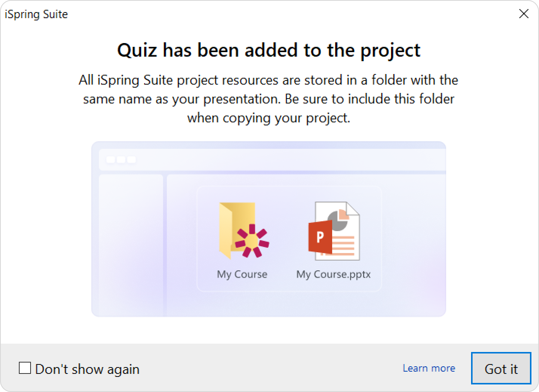This screenshot has height=392, width=539.
Task: Click the My Course.pptx PowerPoint file icon
Action: (x=334, y=231)
